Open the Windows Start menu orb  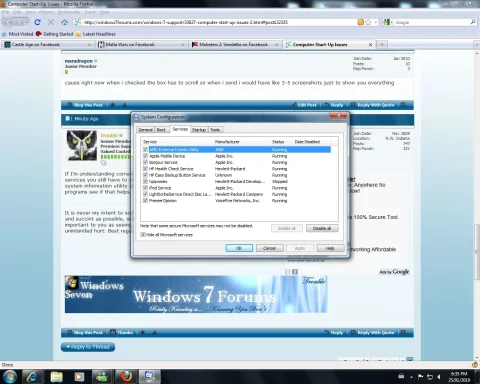[10, 377]
